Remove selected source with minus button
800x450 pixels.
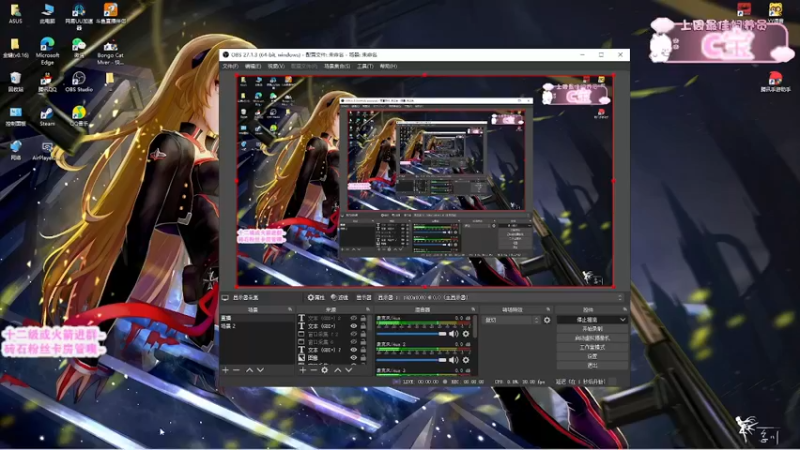pos(313,370)
